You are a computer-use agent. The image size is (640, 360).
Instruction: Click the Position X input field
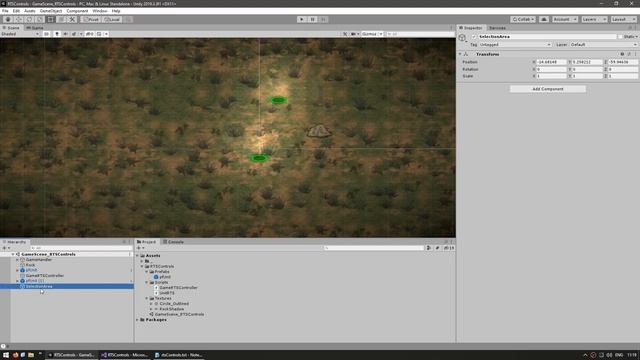coord(551,62)
